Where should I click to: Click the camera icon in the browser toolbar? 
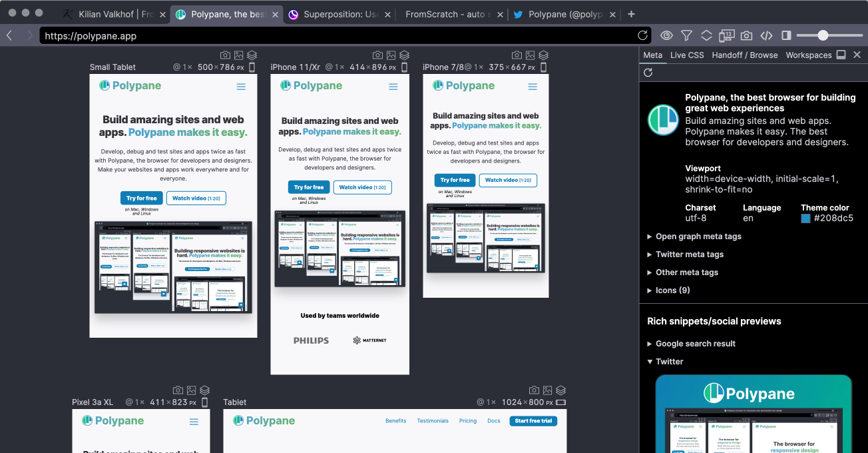point(747,35)
